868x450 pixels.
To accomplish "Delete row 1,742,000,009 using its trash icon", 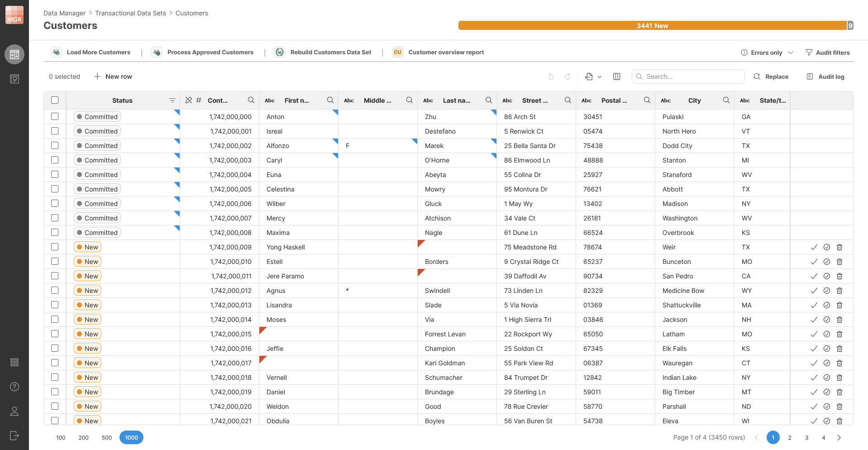I will pos(839,247).
